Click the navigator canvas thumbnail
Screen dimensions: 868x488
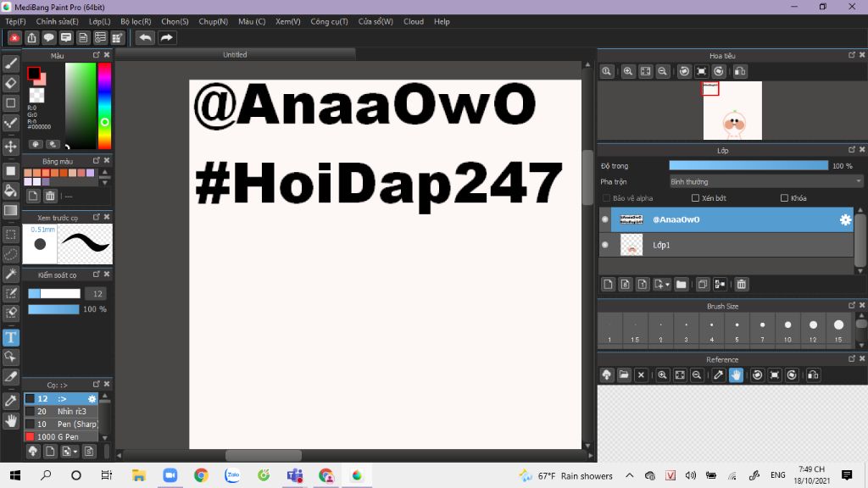click(732, 110)
